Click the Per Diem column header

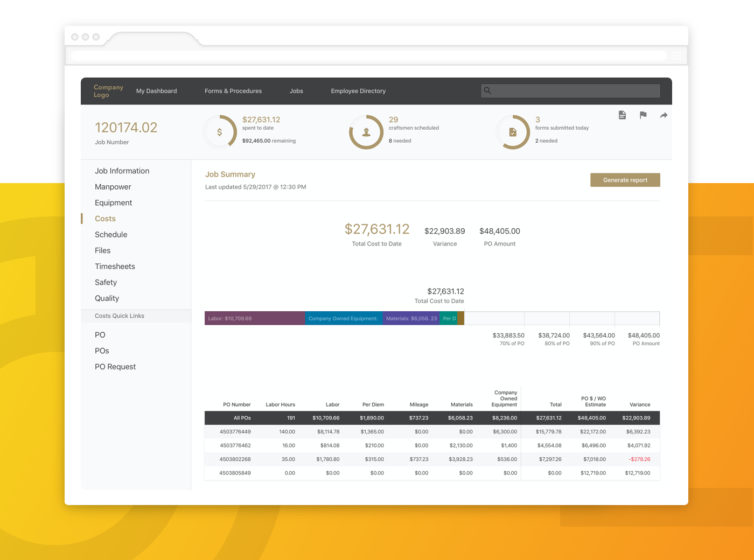pos(373,404)
